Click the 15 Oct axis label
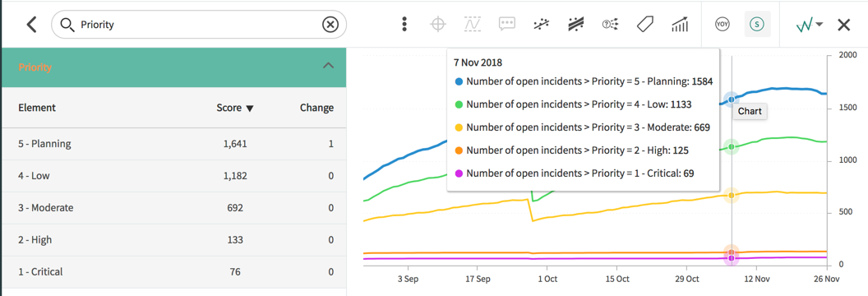Image resolution: width=868 pixels, height=296 pixels. [x=616, y=280]
